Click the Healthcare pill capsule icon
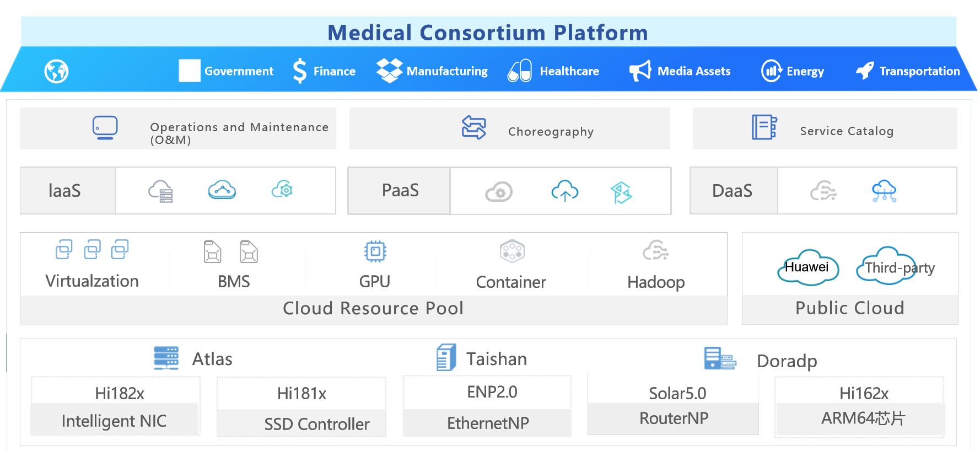The image size is (980, 451). click(519, 71)
